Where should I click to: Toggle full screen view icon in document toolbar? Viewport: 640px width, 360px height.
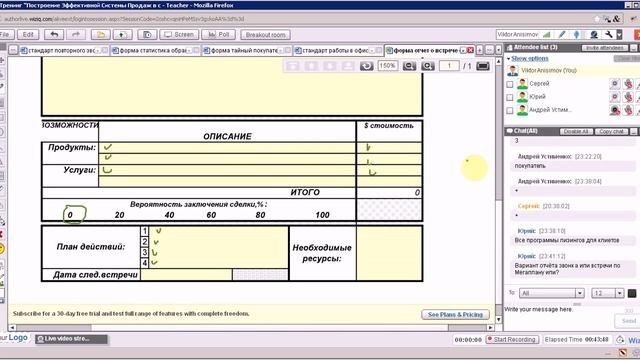[x=482, y=66]
